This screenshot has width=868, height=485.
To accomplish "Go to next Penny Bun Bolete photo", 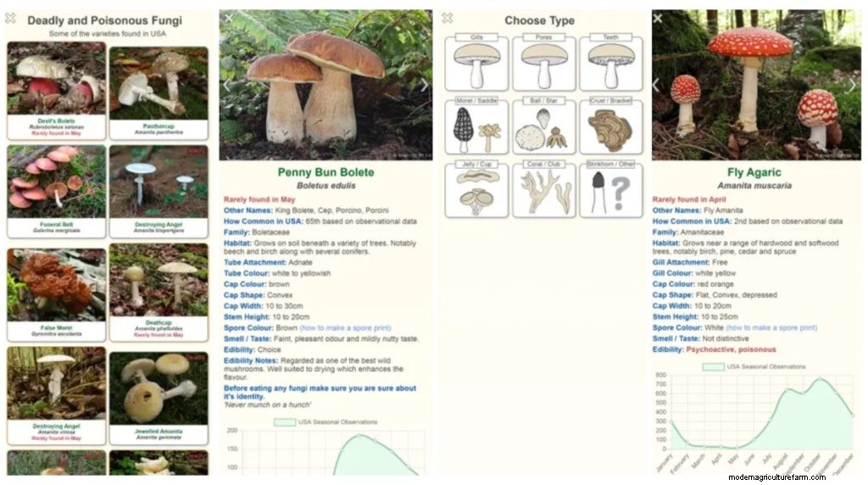I will coord(424,85).
